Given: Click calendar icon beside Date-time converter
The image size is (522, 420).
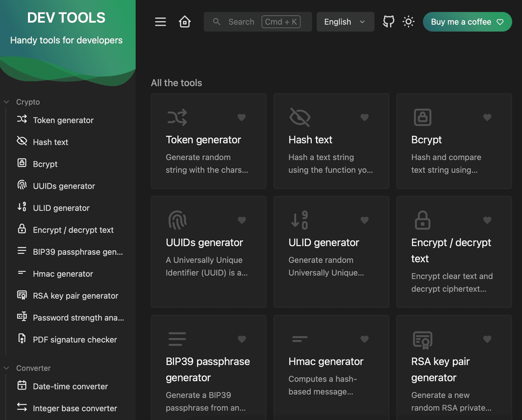Looking at the screenshot, I should 22,385.
